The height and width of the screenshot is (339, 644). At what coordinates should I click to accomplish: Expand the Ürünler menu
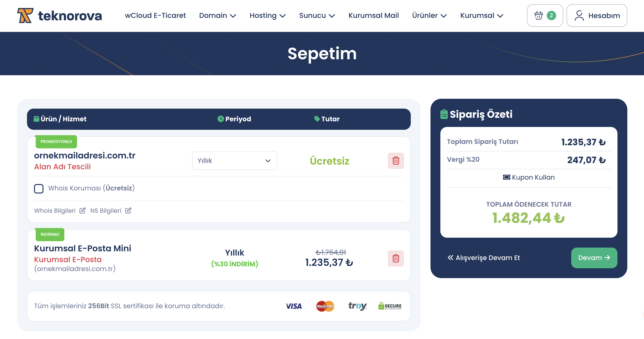[x=429, y=16]
